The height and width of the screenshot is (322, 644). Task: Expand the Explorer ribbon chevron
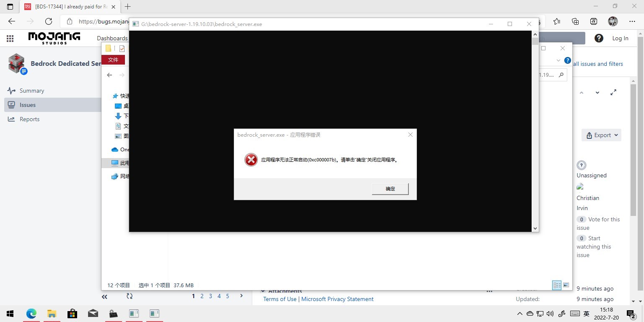(x=558, y=60)
